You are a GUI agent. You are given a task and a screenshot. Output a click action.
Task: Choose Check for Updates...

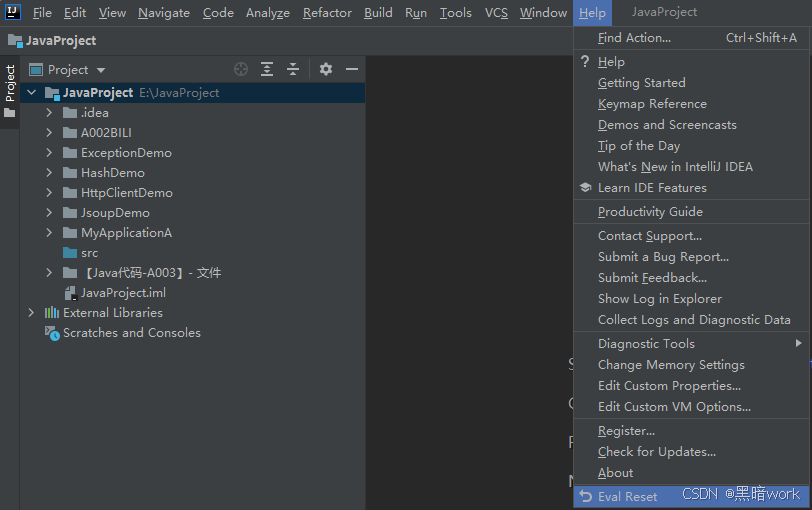pos(691,451)
